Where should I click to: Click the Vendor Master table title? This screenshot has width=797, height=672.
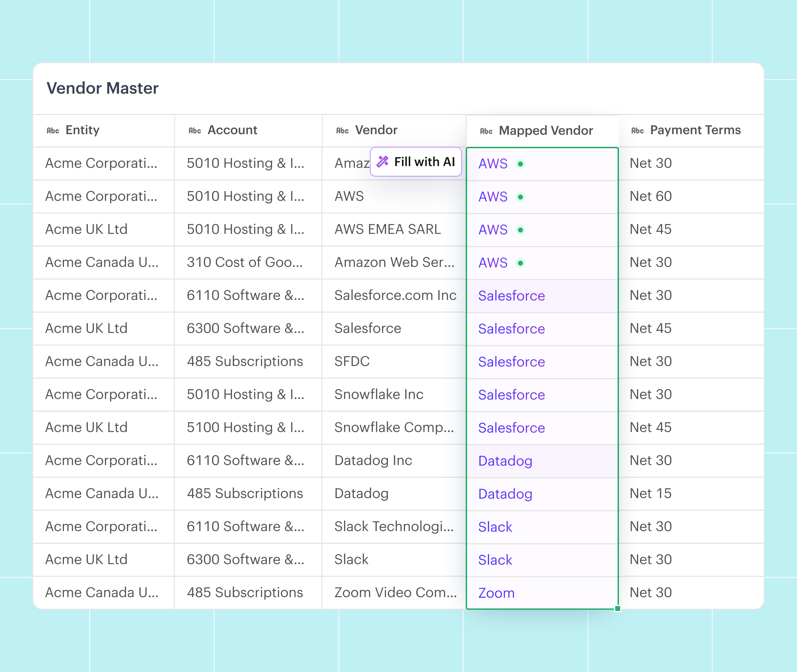point(102,88)
